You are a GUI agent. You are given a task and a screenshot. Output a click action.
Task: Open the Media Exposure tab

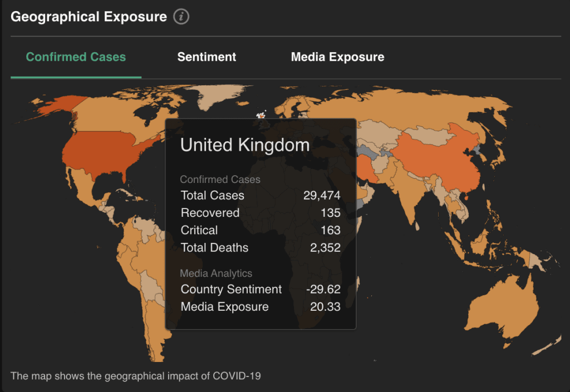[x=337, y=57]
